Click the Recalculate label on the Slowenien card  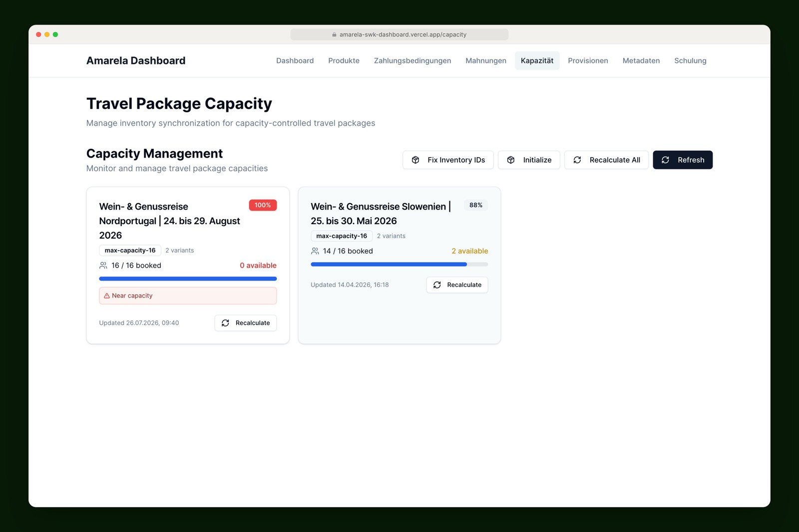pos(464,284)
